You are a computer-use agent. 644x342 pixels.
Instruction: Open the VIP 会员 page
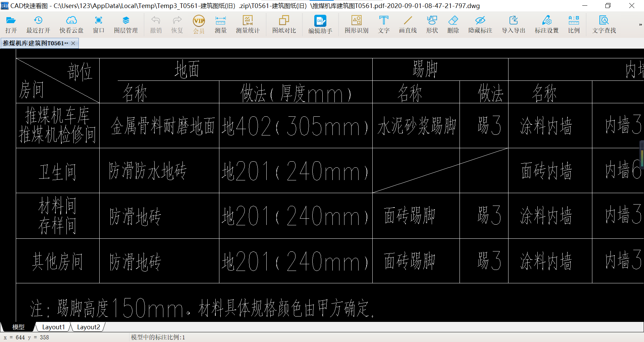click(x=199, y=25)
